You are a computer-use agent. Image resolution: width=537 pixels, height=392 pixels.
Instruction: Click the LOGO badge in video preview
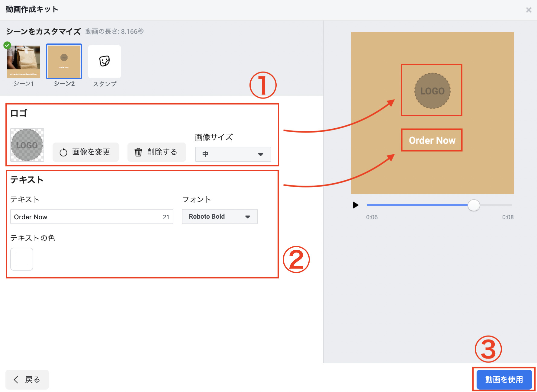pyautogui.click(x=432, y=91)
